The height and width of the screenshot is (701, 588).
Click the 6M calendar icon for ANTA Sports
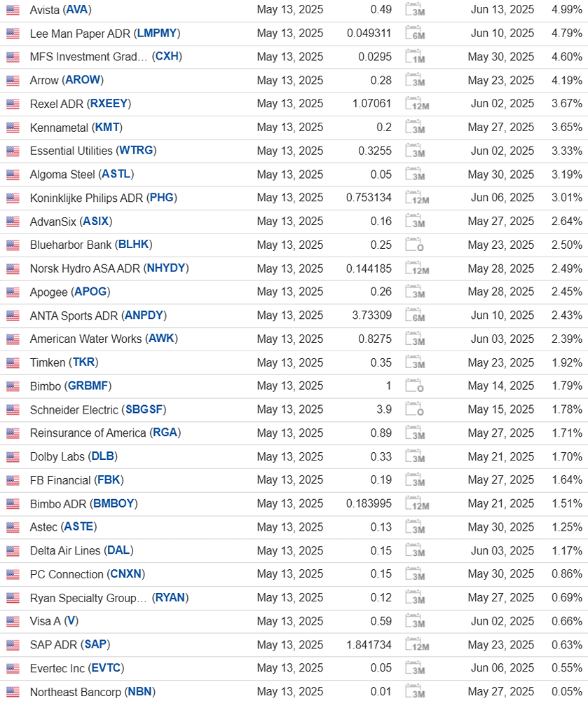[x=415, y=315]
